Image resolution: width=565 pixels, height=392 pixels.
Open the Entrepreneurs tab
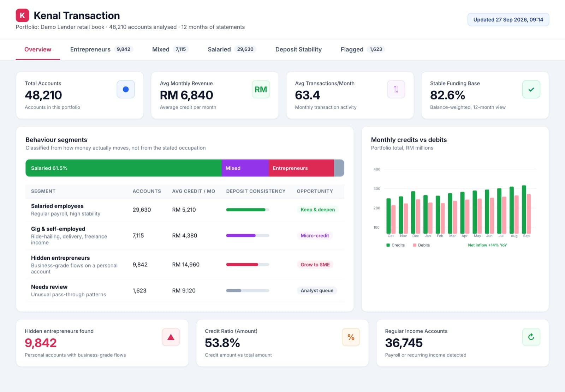[x=101, y=49]
